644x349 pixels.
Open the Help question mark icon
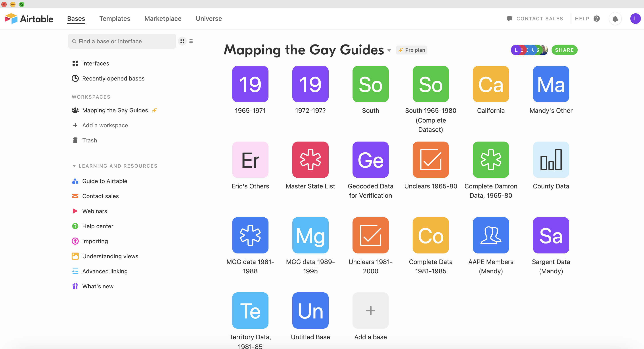(x=596, y=19)
